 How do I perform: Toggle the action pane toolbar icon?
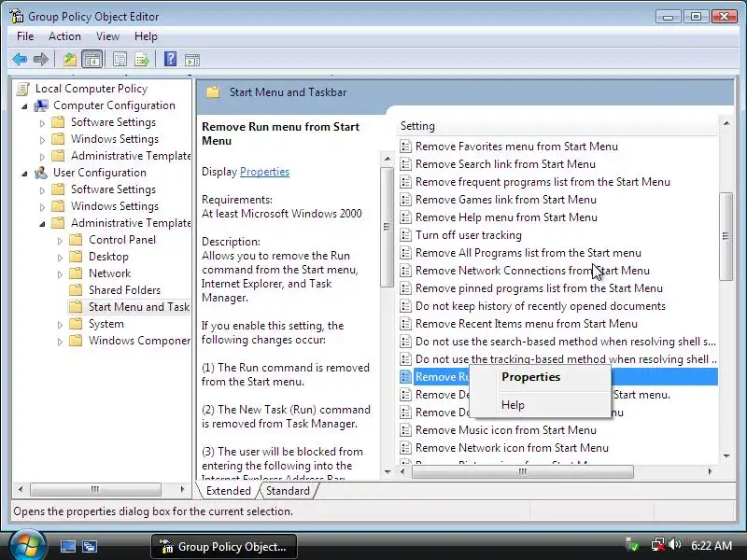192,60
